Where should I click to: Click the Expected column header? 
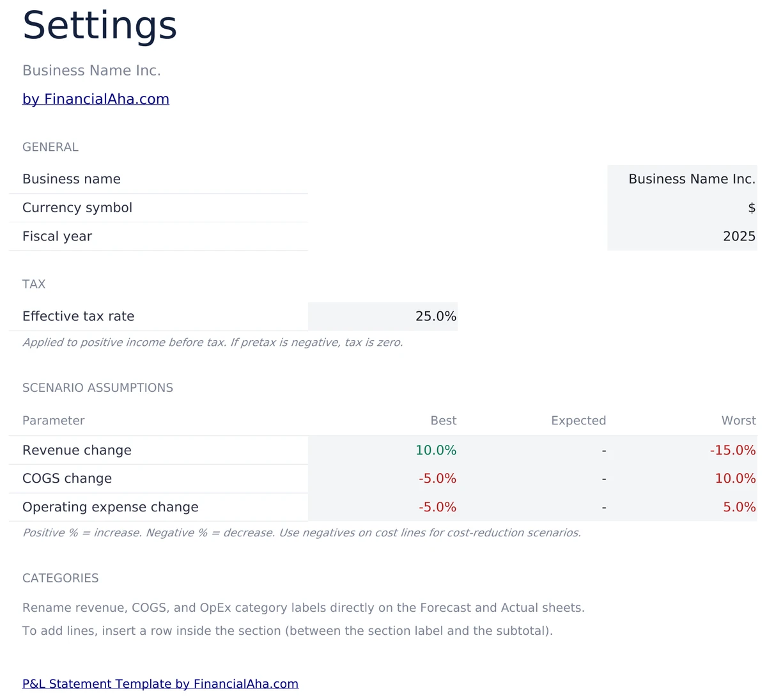(578, 420)
